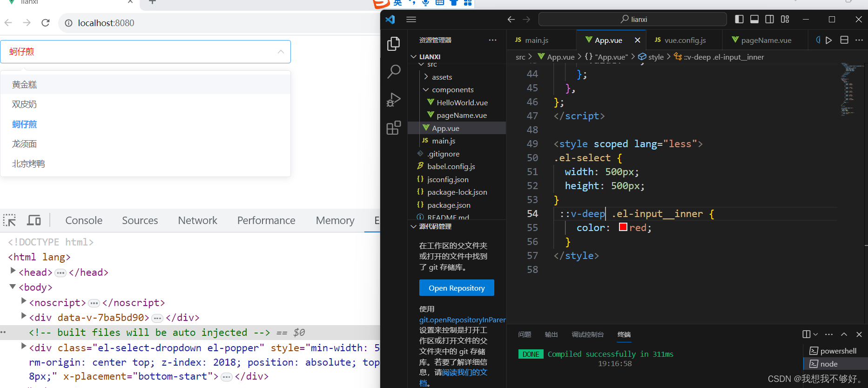Switch to the Output panel tab
The image size is (868, 388).
[x=551, y=334]
